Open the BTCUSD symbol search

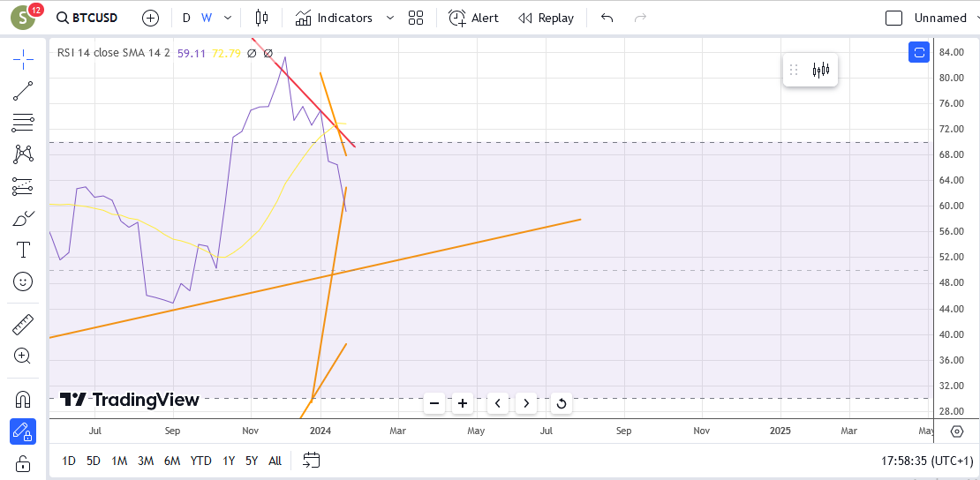point(87,19)
